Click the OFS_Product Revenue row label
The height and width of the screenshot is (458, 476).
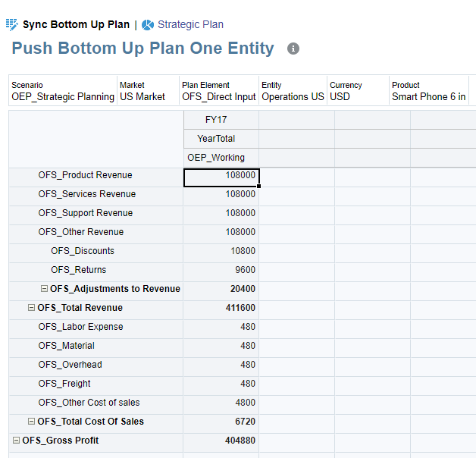click(x=86, y=175)
